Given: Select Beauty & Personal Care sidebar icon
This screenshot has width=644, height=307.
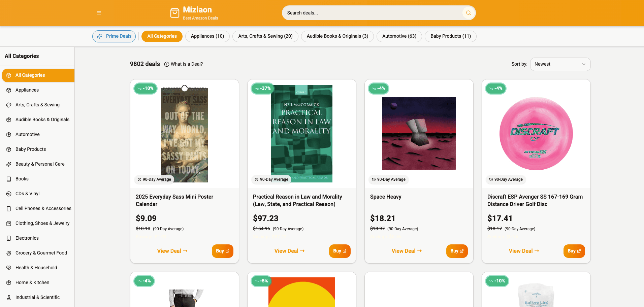Looking at the screenshot, I should coord(9,164).
